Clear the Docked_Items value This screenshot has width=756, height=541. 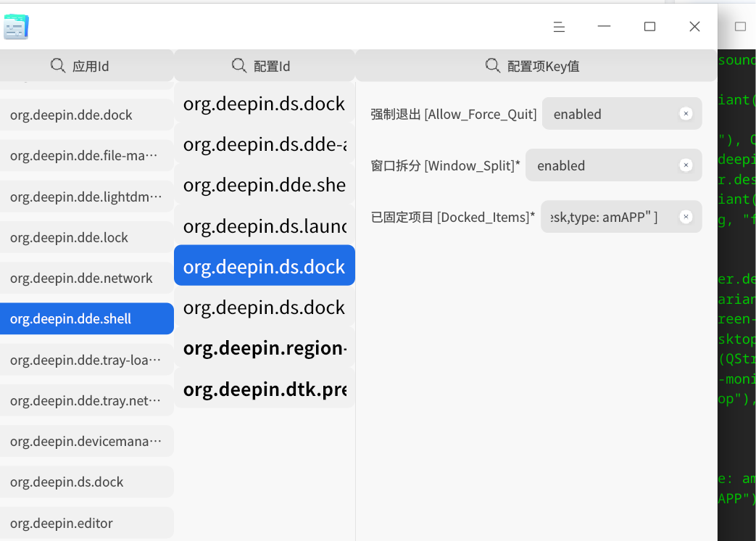click(686, 217)
